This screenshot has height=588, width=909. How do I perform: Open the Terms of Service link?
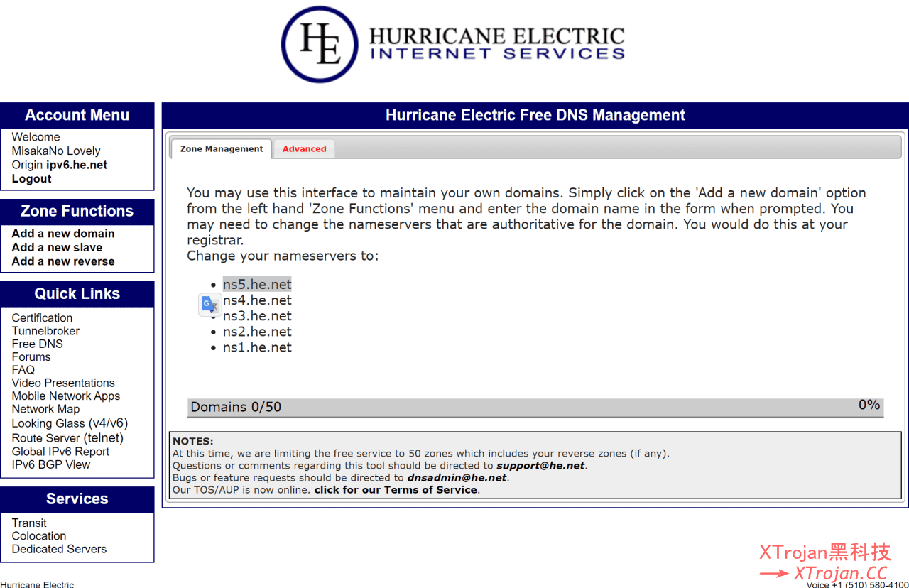pyautogui.click(x=396, y=490)
